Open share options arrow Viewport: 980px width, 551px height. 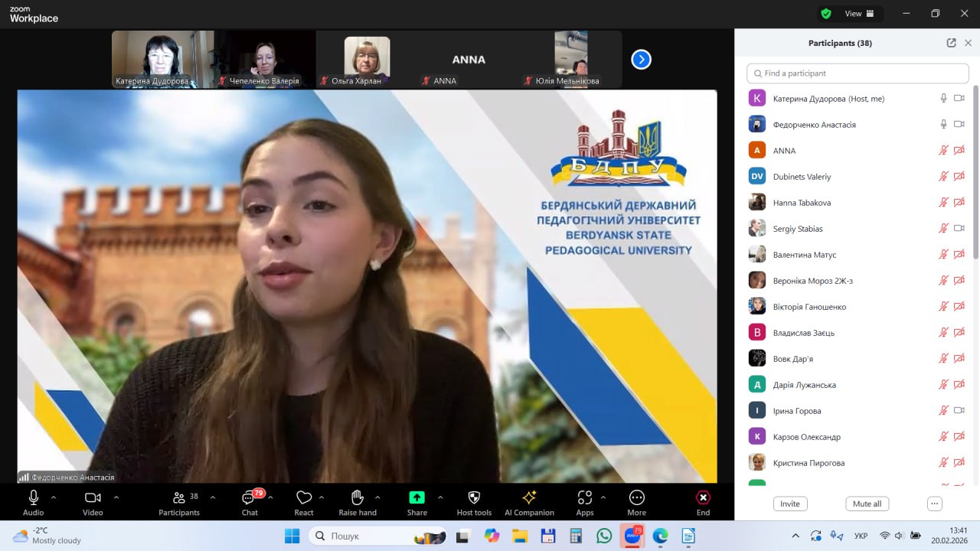(x=440, y=497)
